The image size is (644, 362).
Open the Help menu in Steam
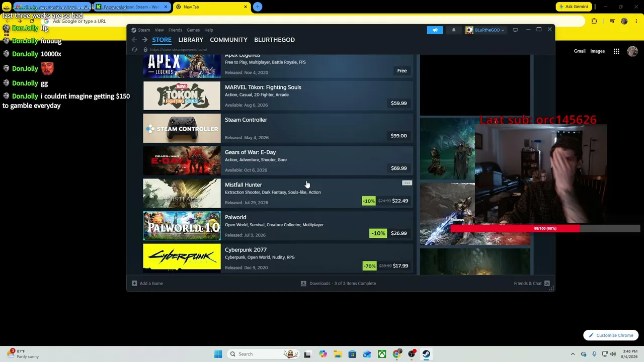209,30
